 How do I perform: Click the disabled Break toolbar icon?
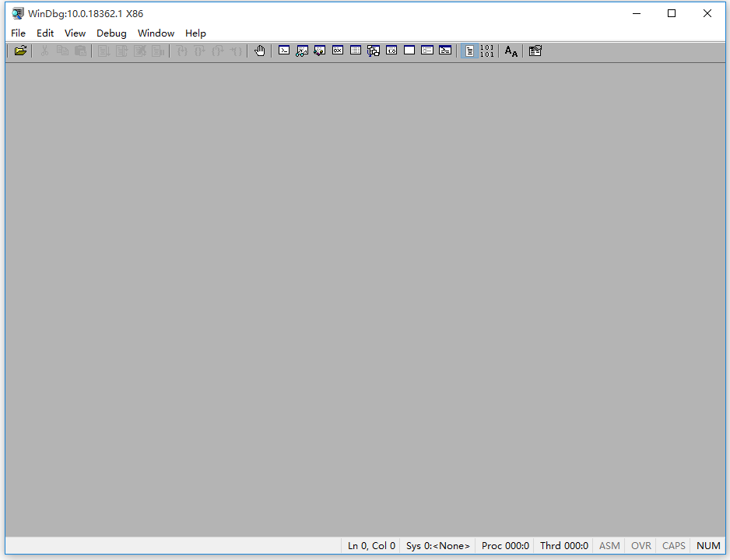tap(157, 51)
